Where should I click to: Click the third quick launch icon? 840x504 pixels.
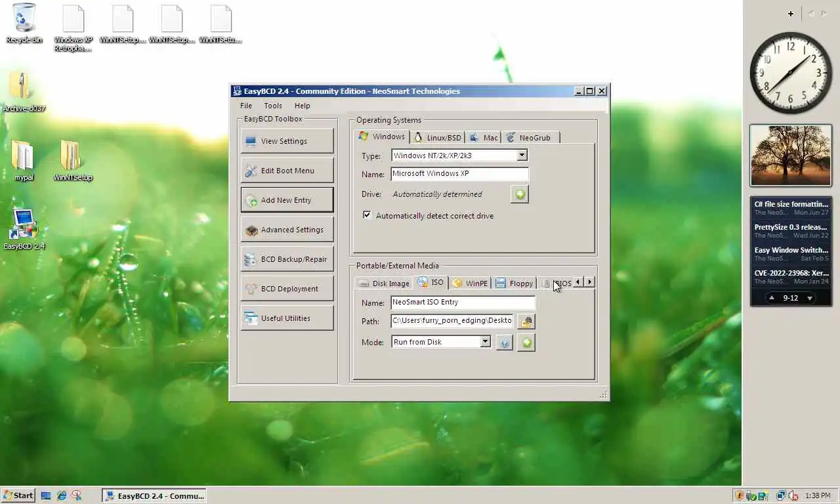point(77,496)
